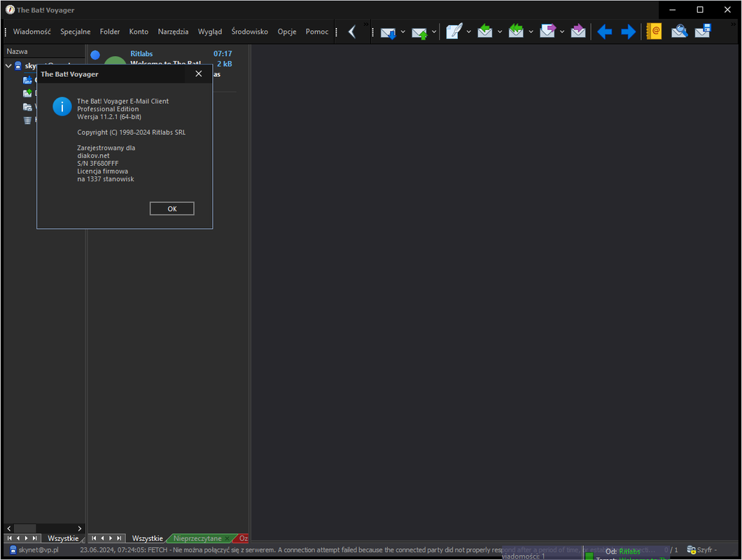Go to previous message with blue left arrow
The width and height of the screenshot is (742, 560).
(604, 31)
